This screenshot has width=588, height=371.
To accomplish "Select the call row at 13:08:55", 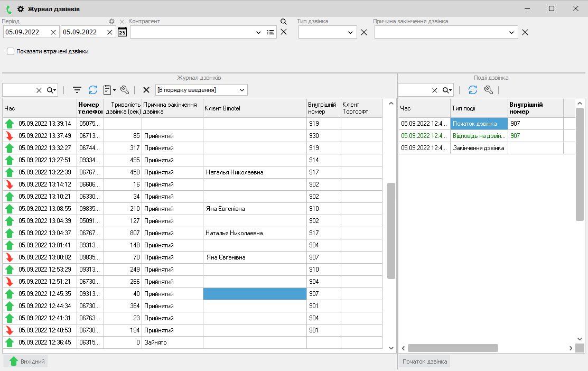I will (x=44, y=209).
